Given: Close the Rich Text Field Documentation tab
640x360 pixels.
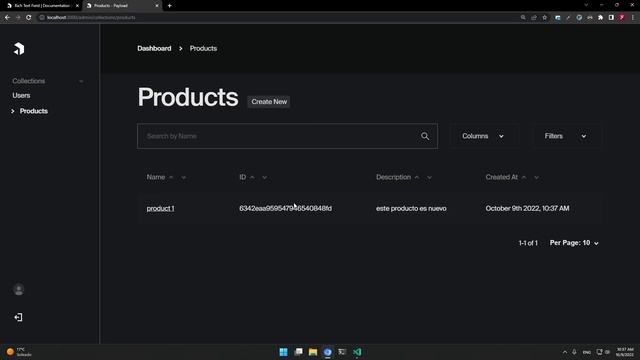Looking at the screenshot, I should pos(77,6).
